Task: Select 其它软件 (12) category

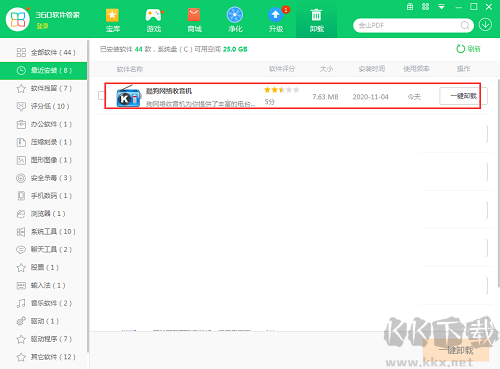Action: 44,357
